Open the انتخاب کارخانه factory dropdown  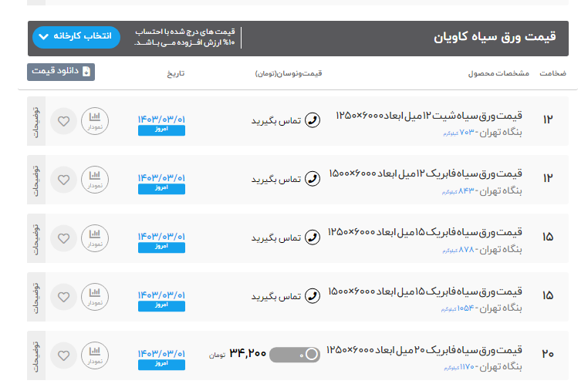click(x=76, y=37)
